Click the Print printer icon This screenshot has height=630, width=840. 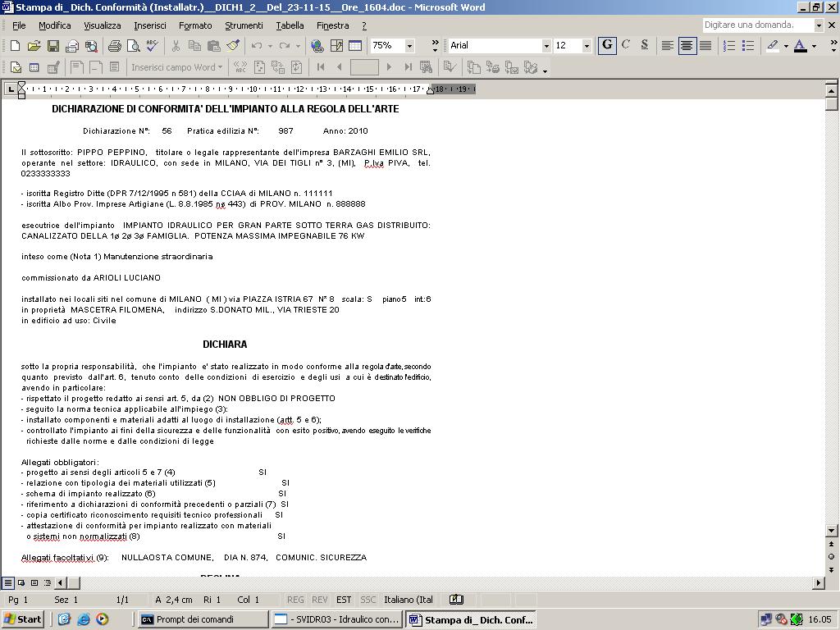pos(114,46)
